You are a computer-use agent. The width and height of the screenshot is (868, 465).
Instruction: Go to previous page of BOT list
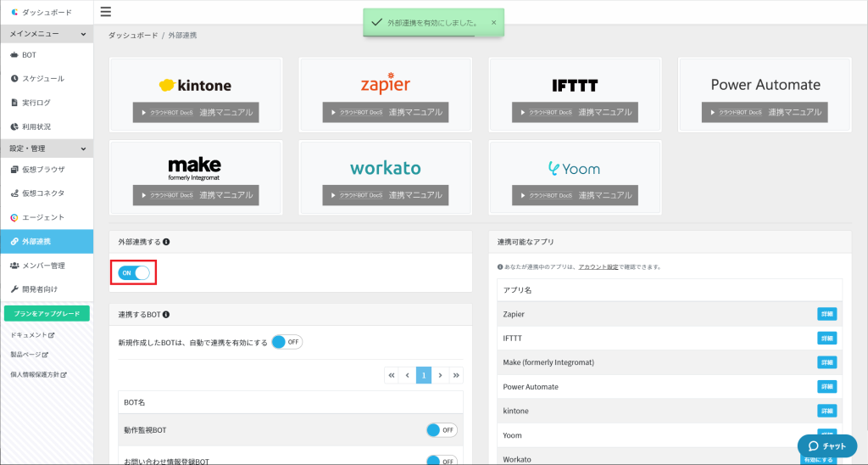tap(408, 375)
